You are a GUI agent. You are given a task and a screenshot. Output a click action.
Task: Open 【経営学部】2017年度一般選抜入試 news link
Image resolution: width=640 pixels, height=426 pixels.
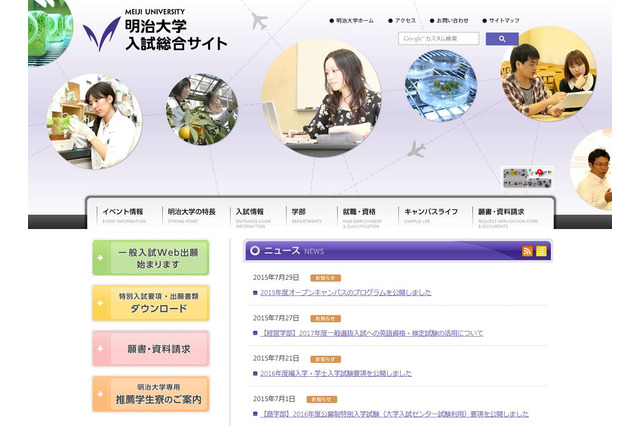pos(372,333)
